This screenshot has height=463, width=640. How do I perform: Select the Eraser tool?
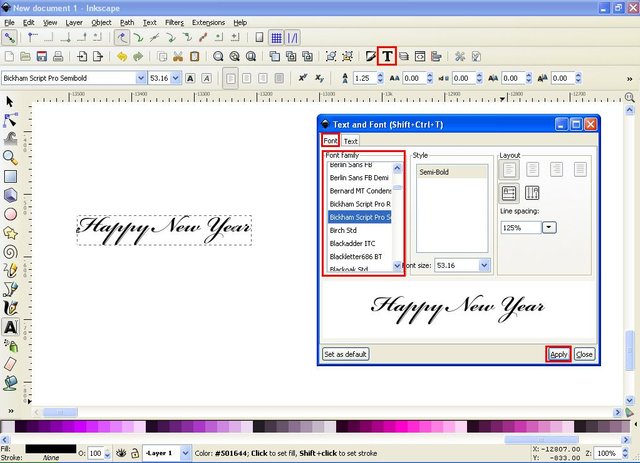tap(10, 364)
